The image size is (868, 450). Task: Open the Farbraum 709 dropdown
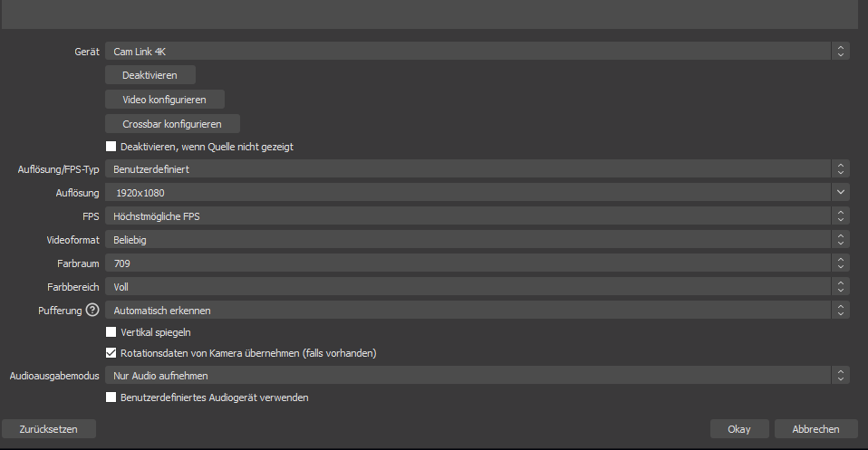click(x=477, y=263)
